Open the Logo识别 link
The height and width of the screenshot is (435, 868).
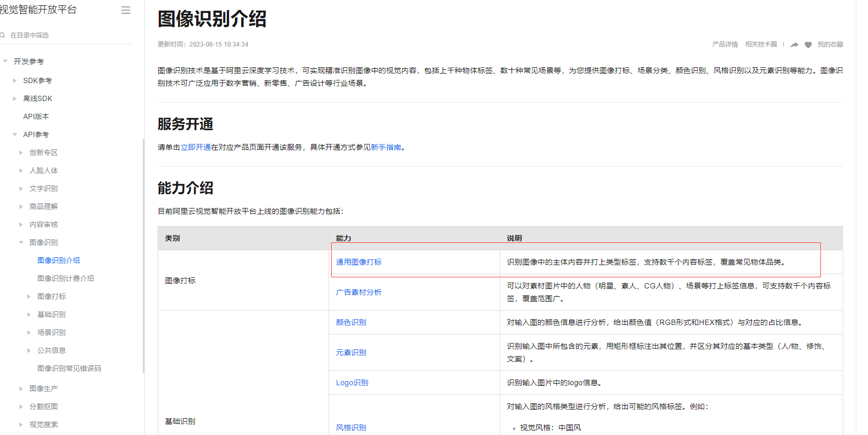pos(352,383)
